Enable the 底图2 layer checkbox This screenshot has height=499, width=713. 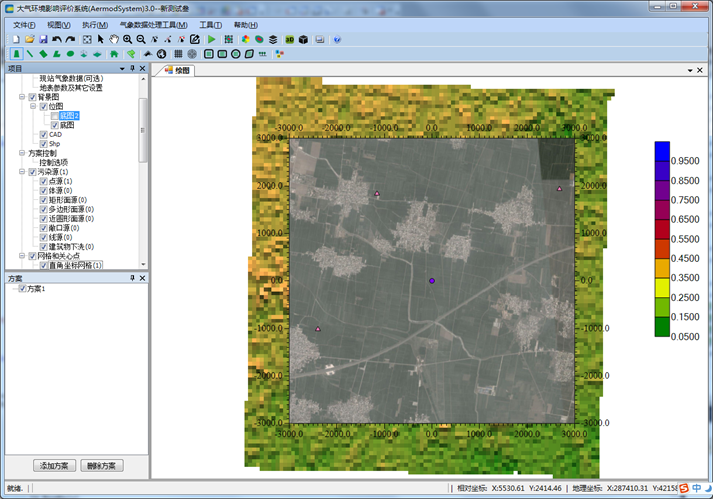click(x=54, y=116)
